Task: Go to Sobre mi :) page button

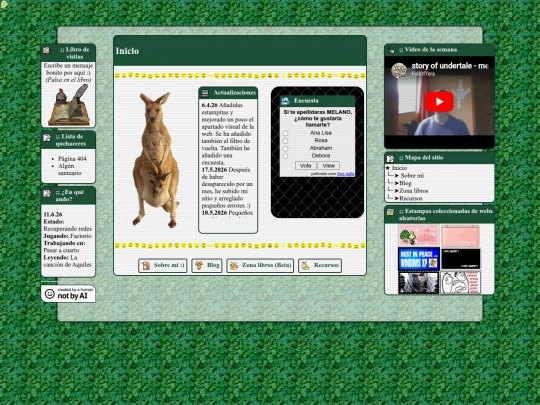Action: tap(163, 266)
